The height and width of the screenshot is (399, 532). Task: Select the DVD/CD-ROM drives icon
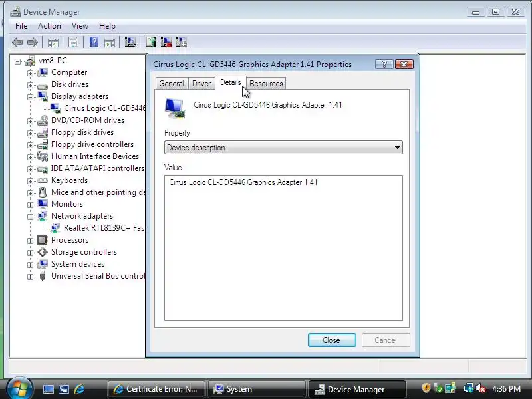pos(43,120)
